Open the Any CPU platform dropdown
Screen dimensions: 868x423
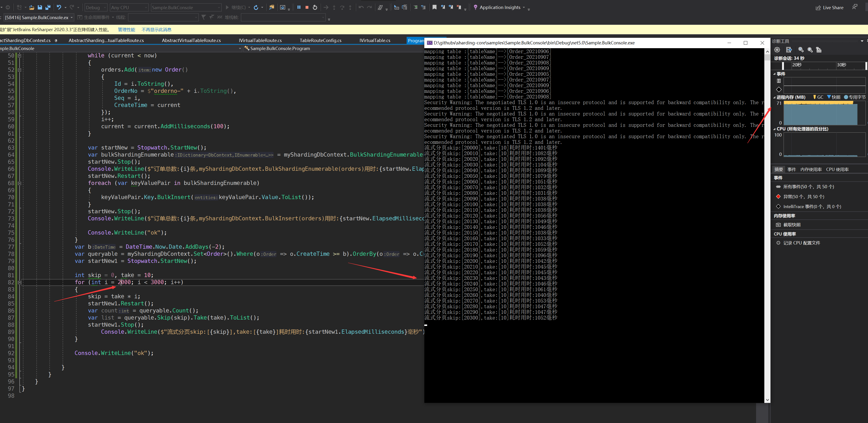tap(129, 7)
